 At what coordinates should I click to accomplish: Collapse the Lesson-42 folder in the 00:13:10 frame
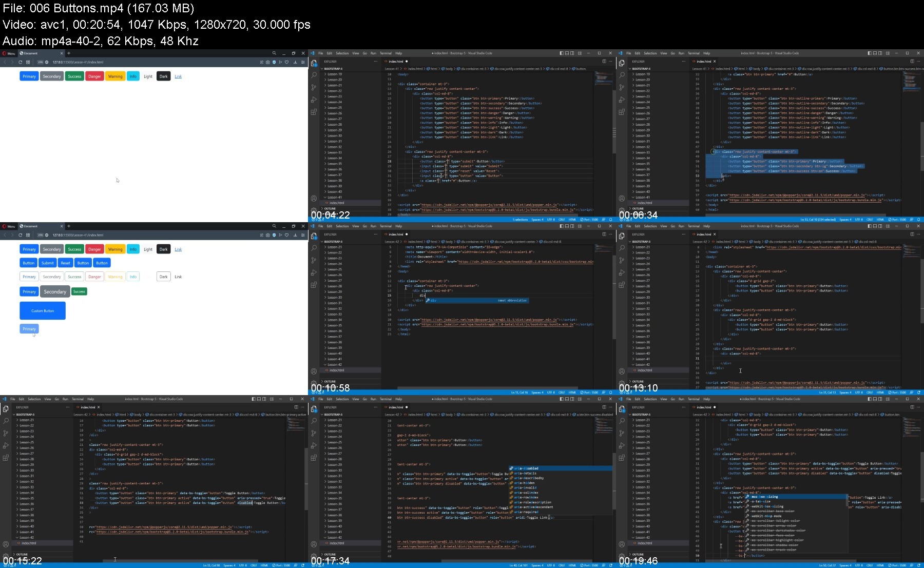pos(642,365)
